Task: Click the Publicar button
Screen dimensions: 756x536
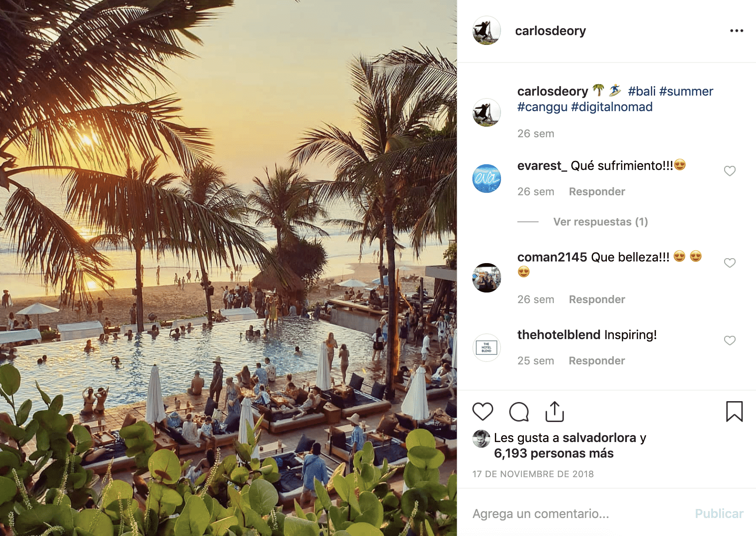Action: coord(719,514)
